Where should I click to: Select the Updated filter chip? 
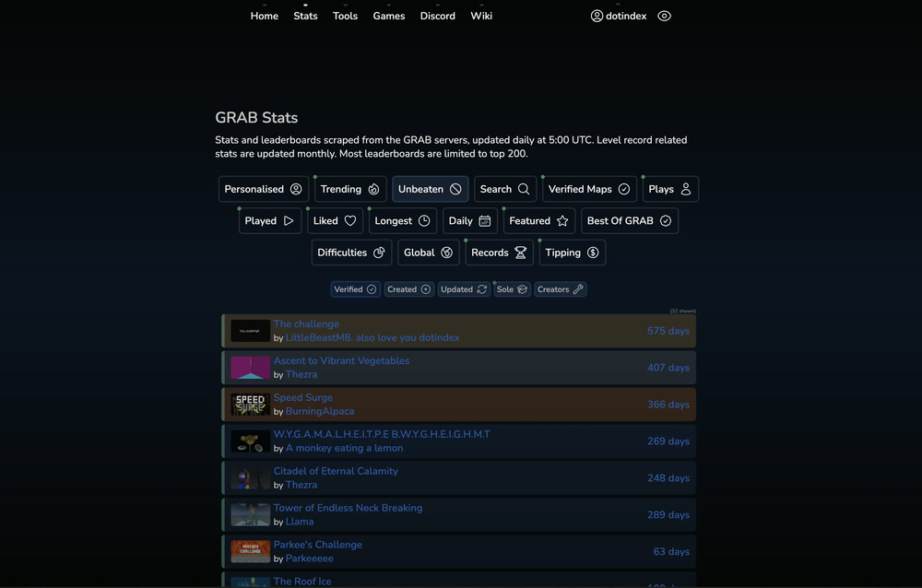pos(464,288)
